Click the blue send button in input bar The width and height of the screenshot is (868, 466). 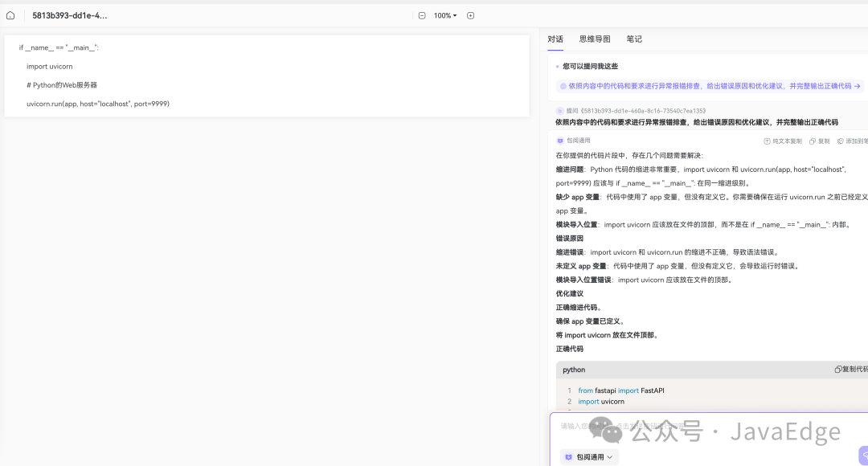(x=863, y=454)
